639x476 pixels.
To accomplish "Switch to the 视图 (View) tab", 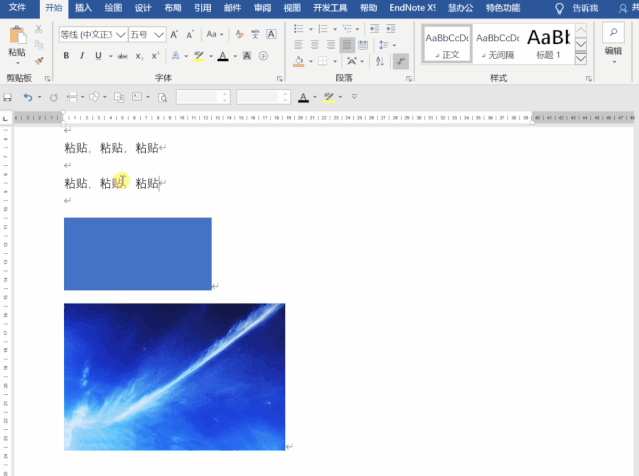I will (x=292, y=7).
